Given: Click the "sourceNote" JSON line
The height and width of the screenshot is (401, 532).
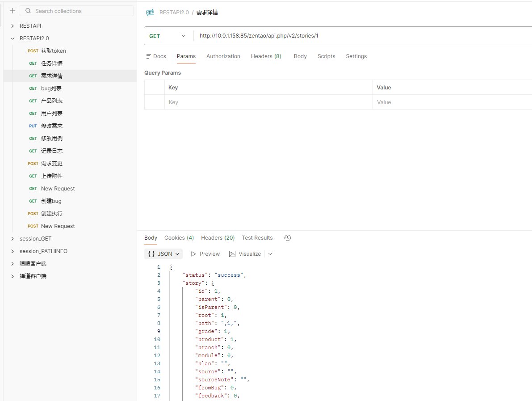Looking at the screenshot, I should click(x=222, y=380).
